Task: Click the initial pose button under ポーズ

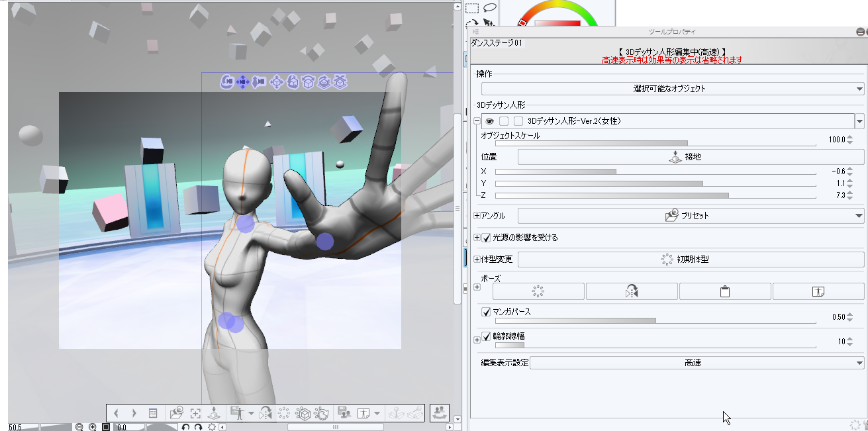Action: [x=538, y=291]
